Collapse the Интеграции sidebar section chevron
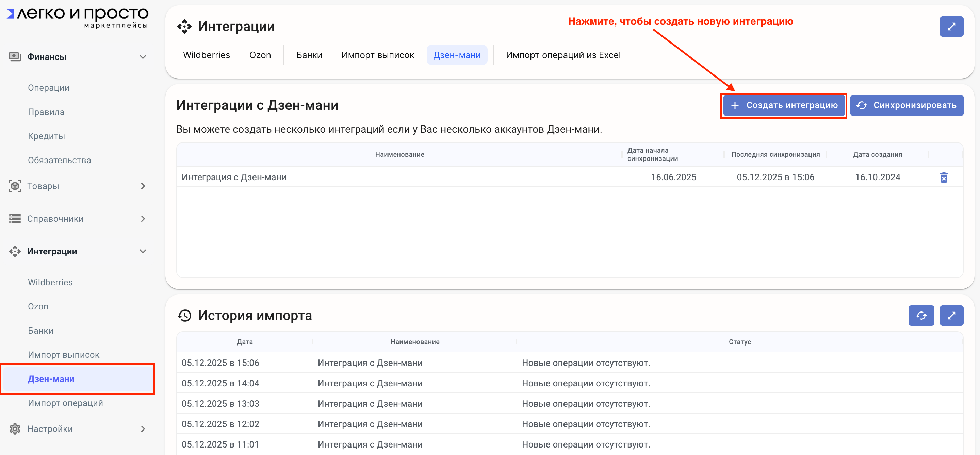 [x=143, y=252]
